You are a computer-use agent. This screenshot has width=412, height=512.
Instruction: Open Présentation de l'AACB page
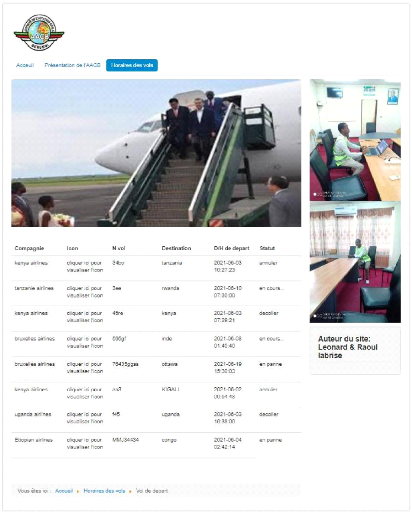click(72, 65)
